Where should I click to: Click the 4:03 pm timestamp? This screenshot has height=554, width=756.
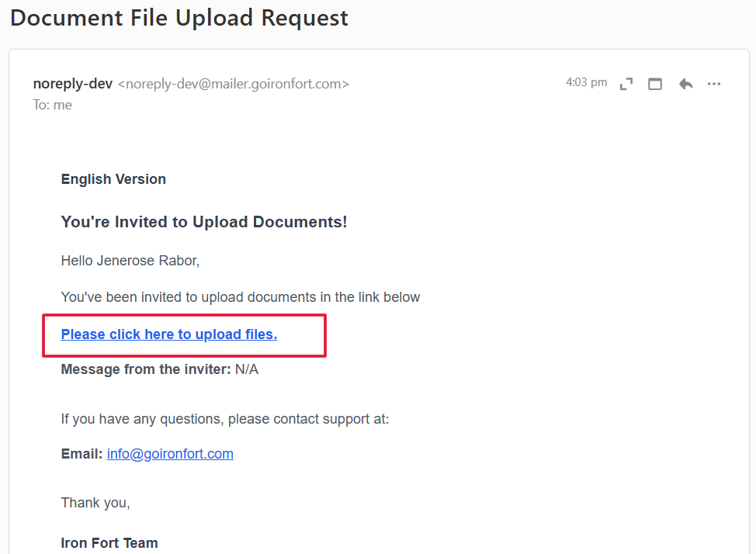point(586,82)
